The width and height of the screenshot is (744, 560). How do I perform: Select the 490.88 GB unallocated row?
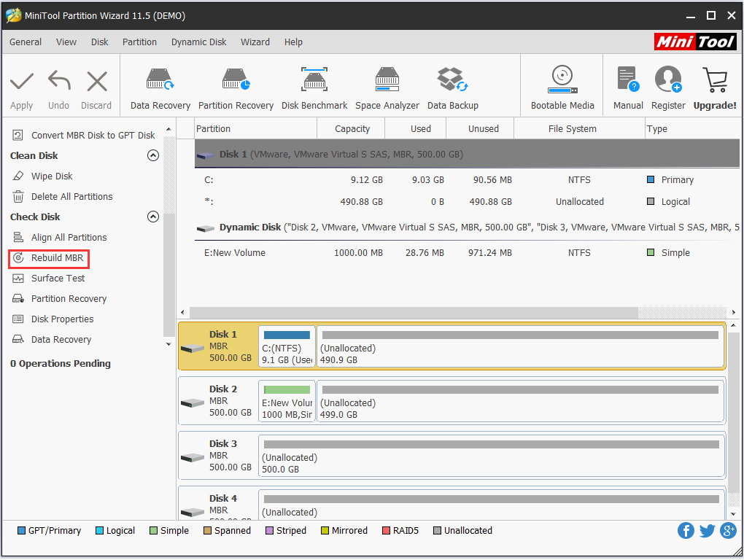[467, 202]
